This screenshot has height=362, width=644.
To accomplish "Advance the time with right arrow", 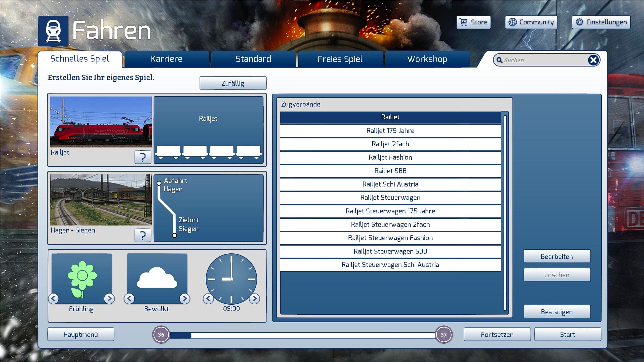I will pyautogui.click(x=254, y=298).
